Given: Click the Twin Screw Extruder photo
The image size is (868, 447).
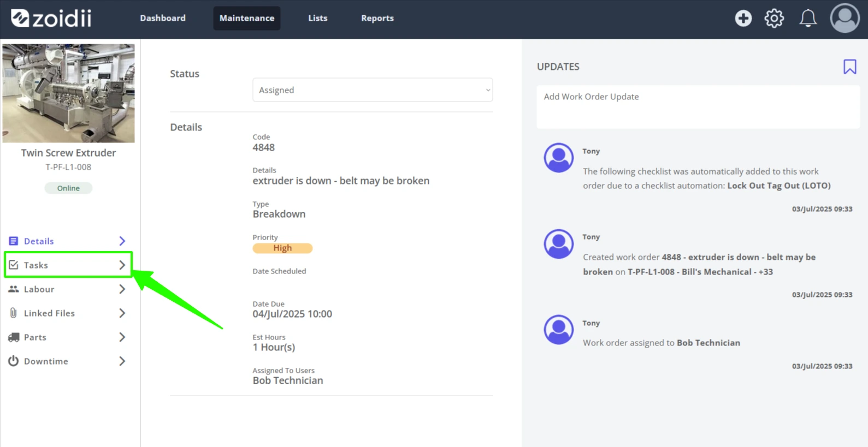Looking at the screenshot, I should tap(68, 93).
